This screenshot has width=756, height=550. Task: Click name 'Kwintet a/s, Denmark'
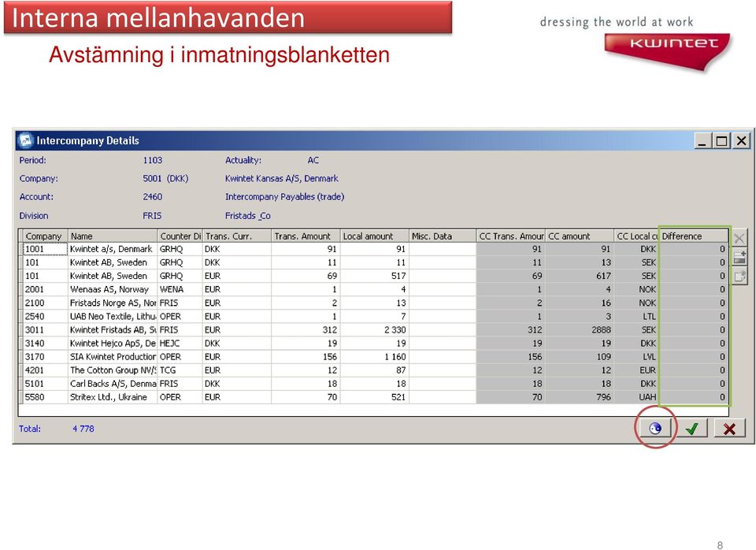point(111,249)
